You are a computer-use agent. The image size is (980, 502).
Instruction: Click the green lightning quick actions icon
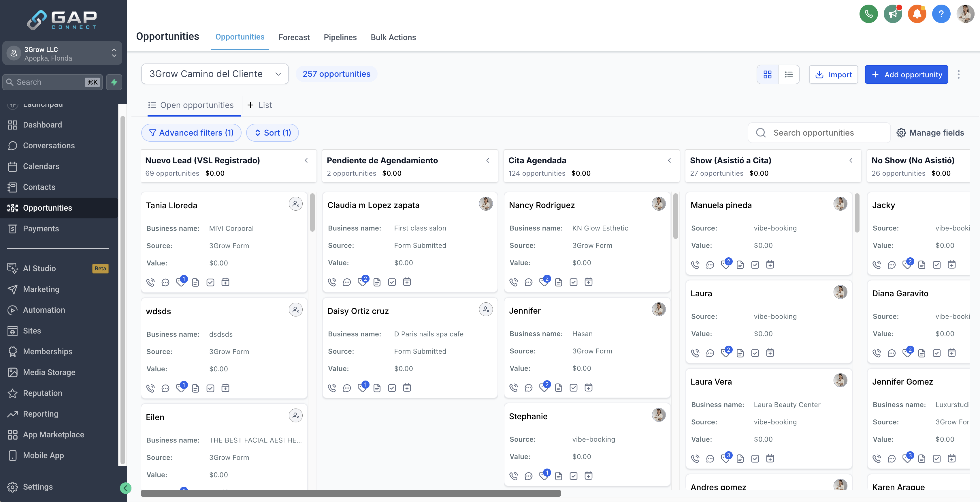[114, 82]
